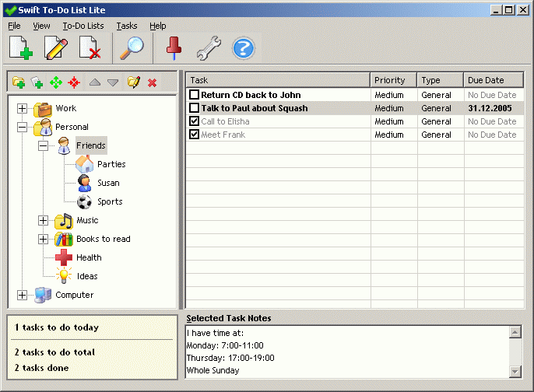This screenshot has height=392, width=534.
Task: Click the Books to read icon
Action: 64,240
